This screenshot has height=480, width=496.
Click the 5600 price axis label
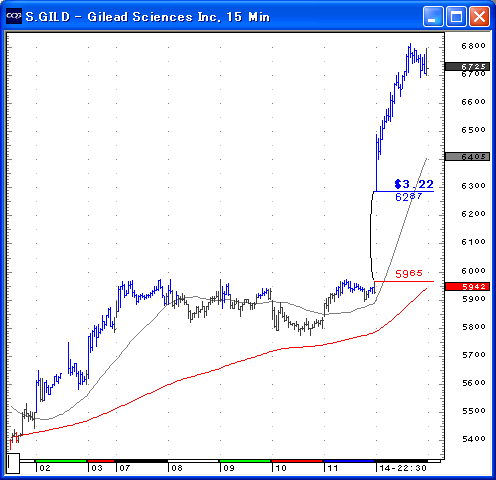(x=473, y=383)
